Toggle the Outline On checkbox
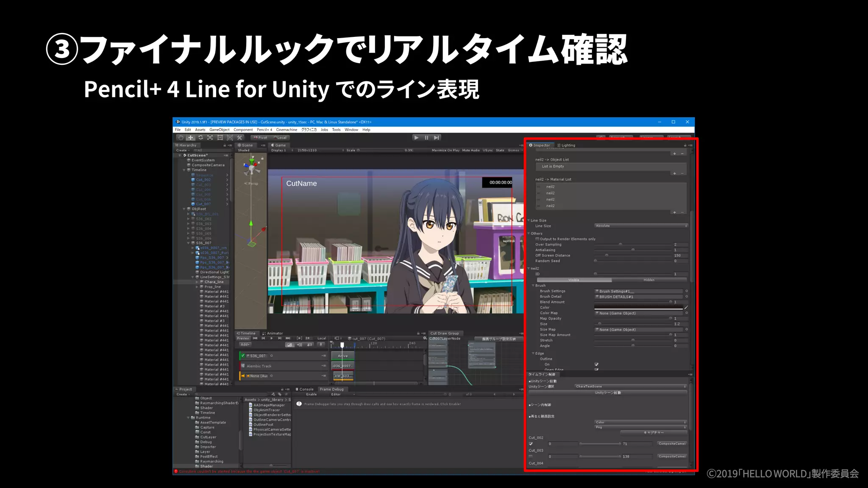Image resolution: width=868 pixels, height=488 pixels. pos(596,364)
